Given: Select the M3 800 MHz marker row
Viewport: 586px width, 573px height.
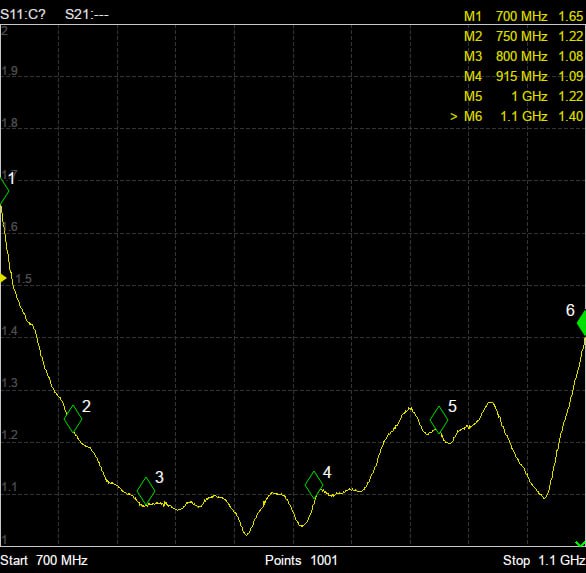Looking at the screenshot, I should point(523,56).
